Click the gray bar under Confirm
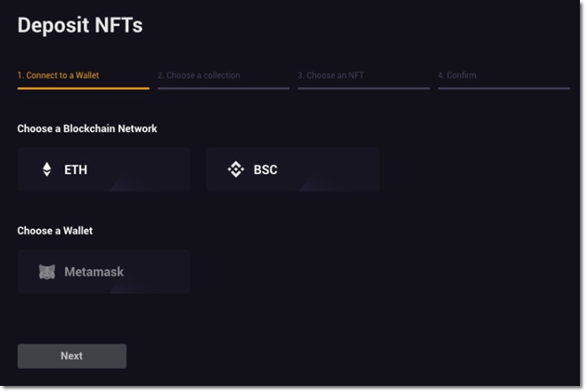The height and width of the screenshot is (392, 586). coord(504,89)
